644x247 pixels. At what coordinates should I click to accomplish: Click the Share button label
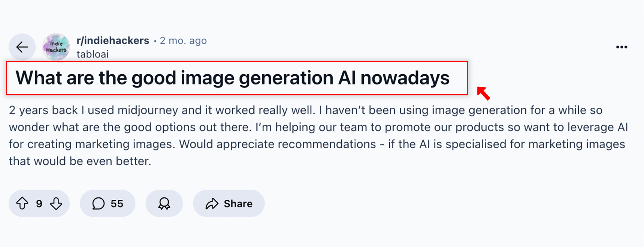point(238,203)
